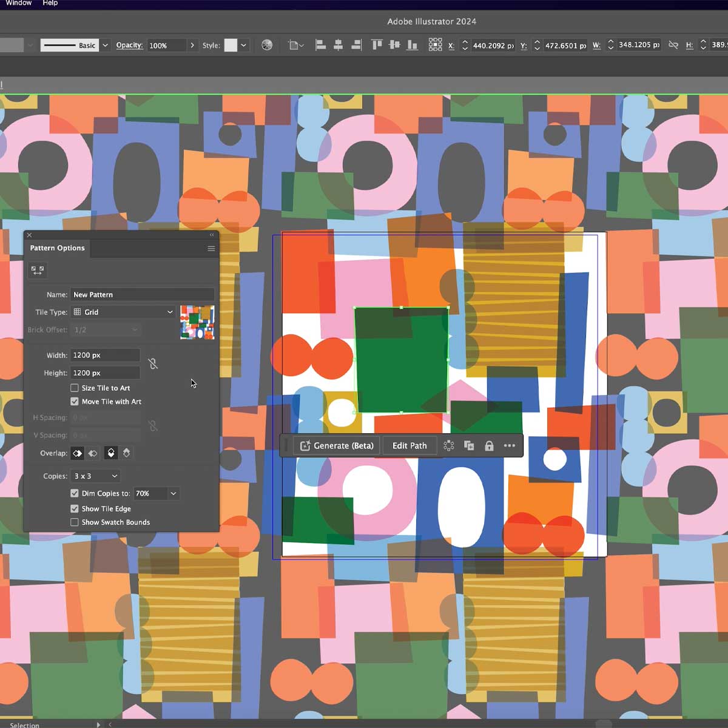Select the Top in Front overlap option
This screenshot has width=728, height=728.
pyautogui.click(x=110, y=453)
